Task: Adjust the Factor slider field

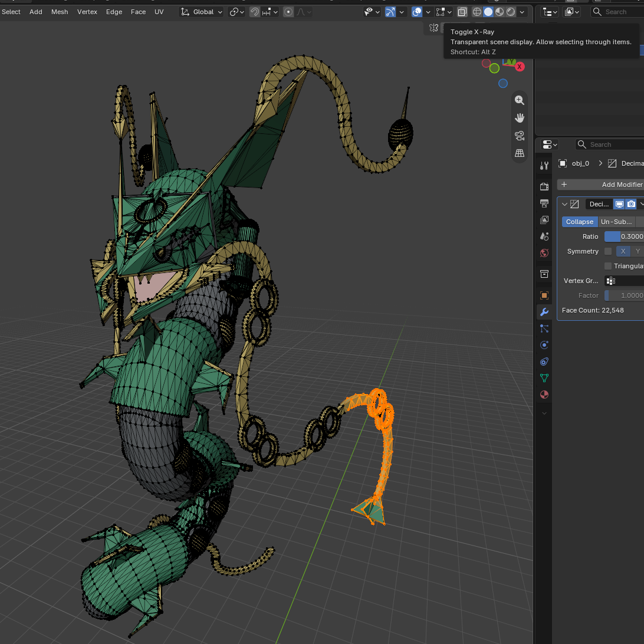Action: [x=625, y=295]
